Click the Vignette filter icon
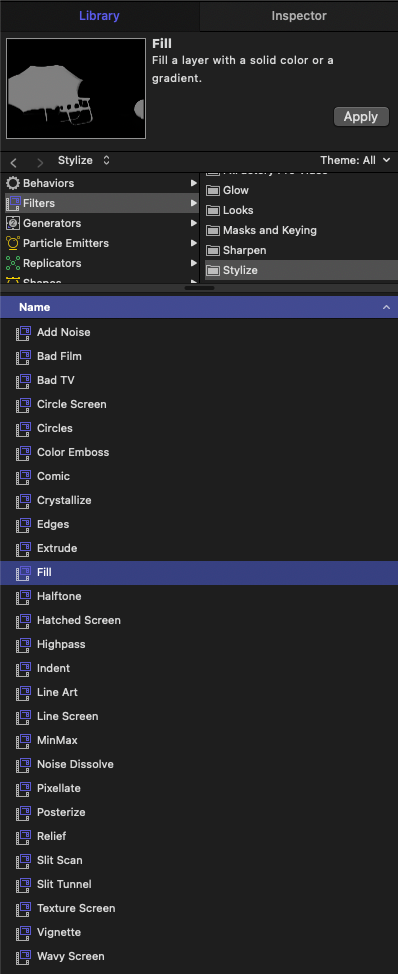Screen dimensions: 398x974 point(24,932)
